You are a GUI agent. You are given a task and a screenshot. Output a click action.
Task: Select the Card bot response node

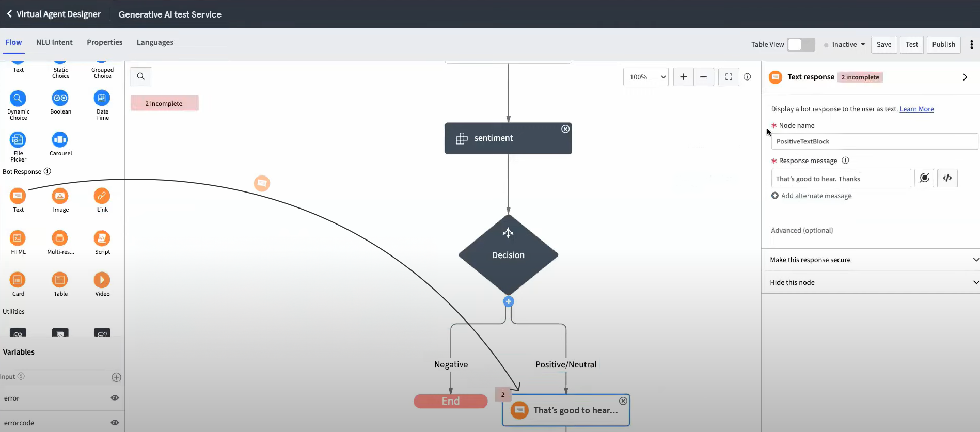pyautogui.click(x=18, y=280)
